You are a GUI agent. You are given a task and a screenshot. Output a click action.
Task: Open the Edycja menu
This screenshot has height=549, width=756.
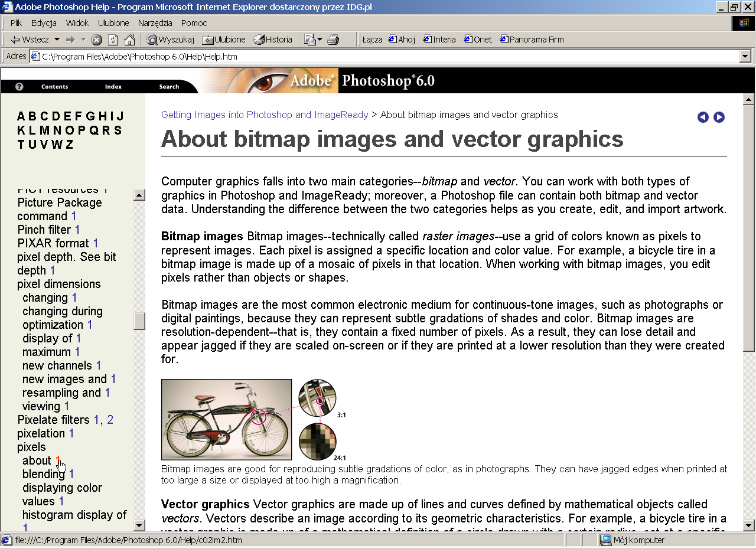click(44, 23)
